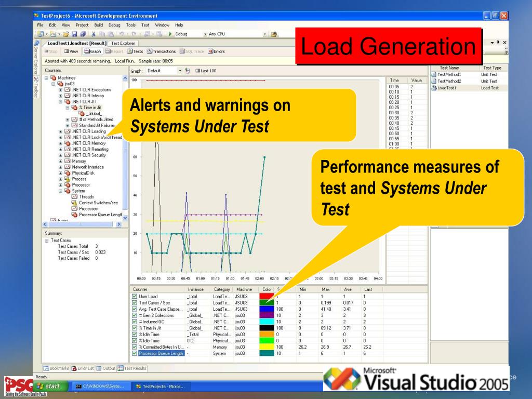Uncheck the Test Cases / Sec checkbox
Screen dimensions: 532x399
click(135, 303)
